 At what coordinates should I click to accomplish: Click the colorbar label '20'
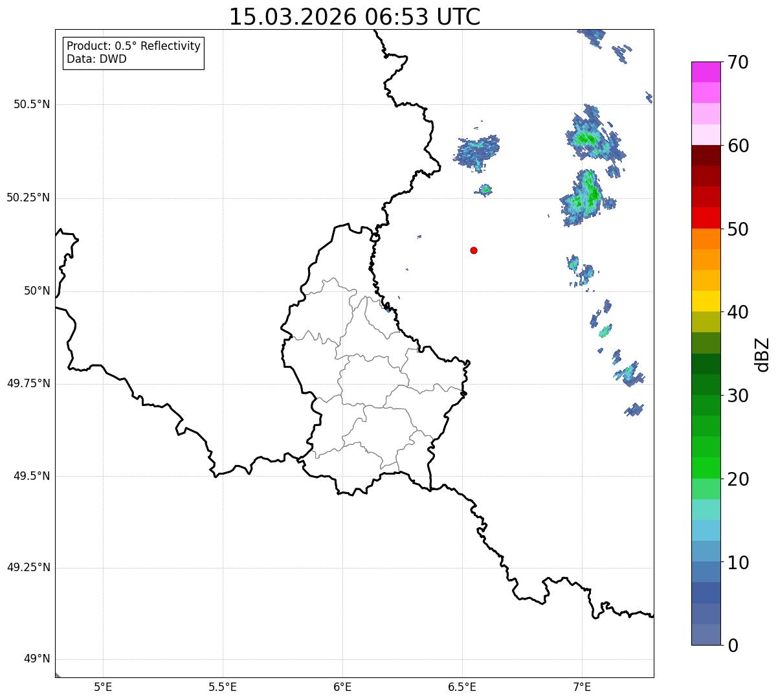point(738,479)
